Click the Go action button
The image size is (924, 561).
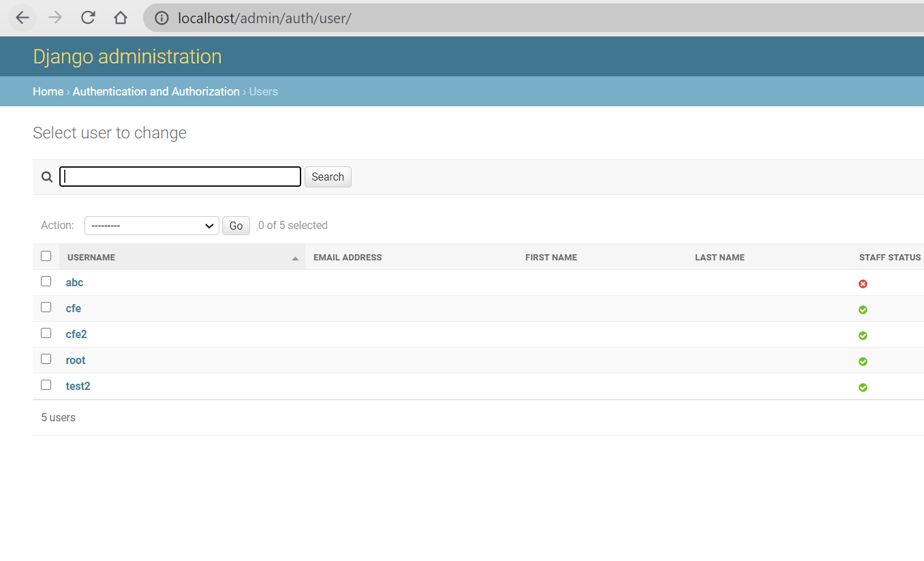[236, 226]
